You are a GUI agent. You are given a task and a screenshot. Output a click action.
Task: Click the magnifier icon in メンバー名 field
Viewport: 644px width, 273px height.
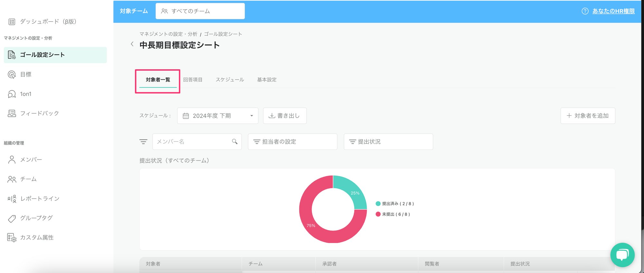pos(235,142)
